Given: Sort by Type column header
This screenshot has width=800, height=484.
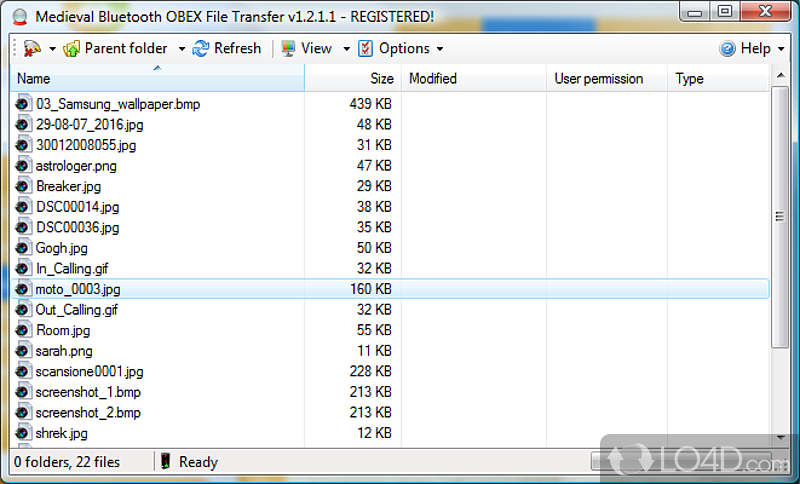Looking at the screenshot, I should tap(718, 78).
